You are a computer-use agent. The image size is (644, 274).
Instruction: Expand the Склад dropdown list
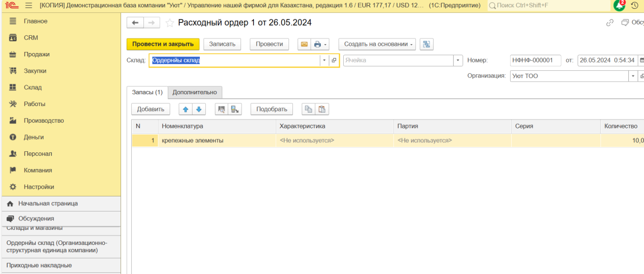tap(324, 60)
